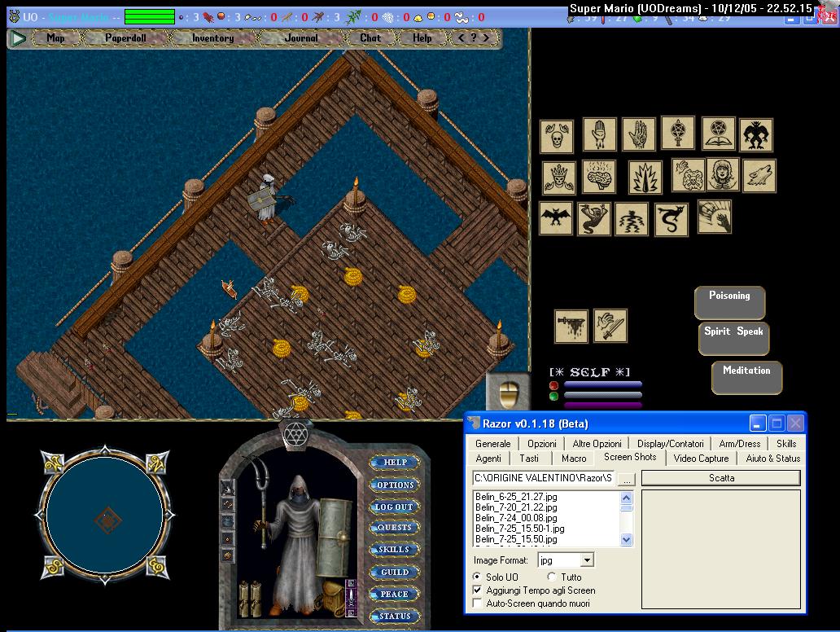Click the screenshot folder path field
The width and height of the screenshot is (840, 632).
(543, 478)
